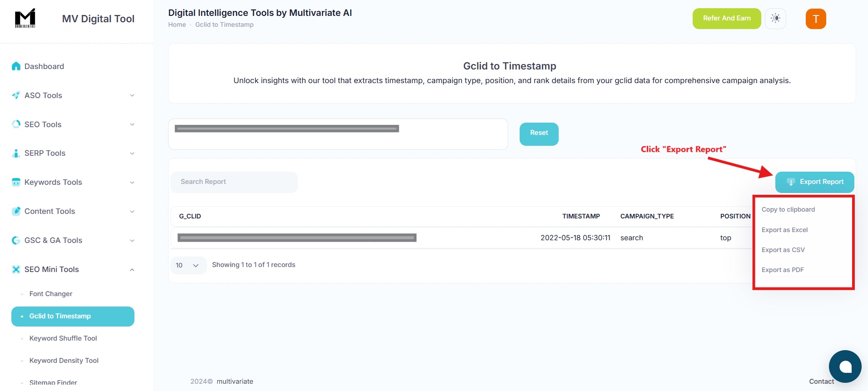The image size is (868, 391).
Task: Sort by the G_CLID column header
Action: [190, 216]
